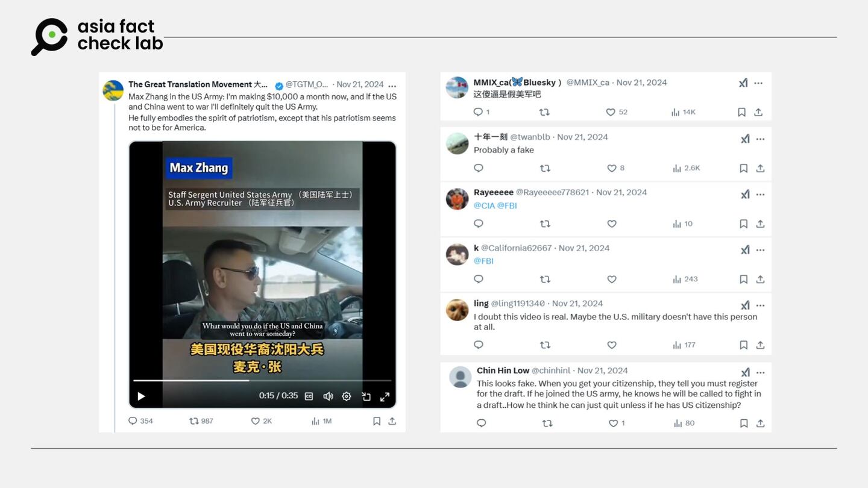Viewport: 868px width, 488px height.
Task: Open more options on k's reply
Action: coord(760,249)
